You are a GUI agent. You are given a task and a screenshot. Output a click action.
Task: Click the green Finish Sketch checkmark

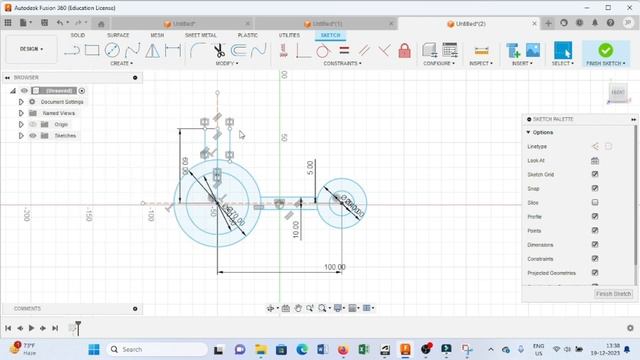(606, 50)
